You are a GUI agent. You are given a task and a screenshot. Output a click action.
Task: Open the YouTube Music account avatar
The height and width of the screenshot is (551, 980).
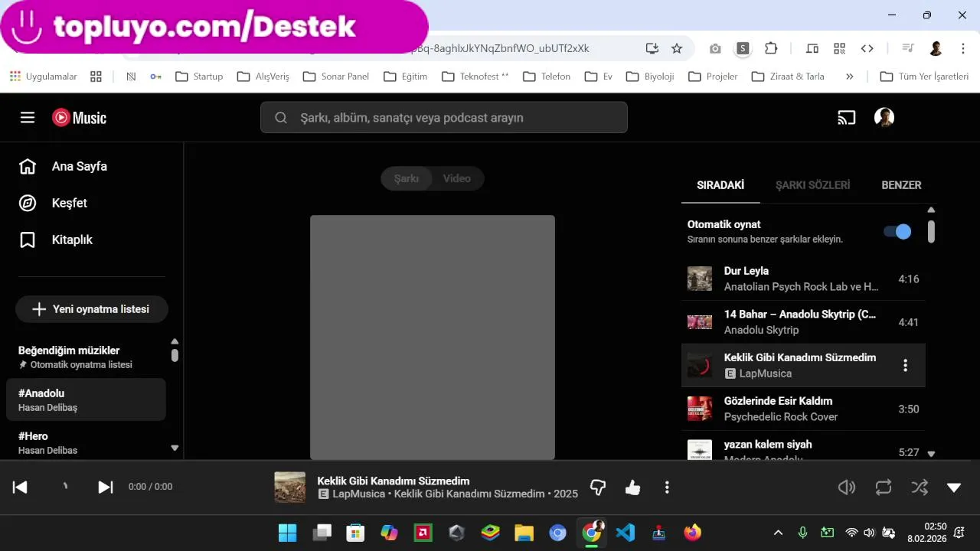point(884,117)
